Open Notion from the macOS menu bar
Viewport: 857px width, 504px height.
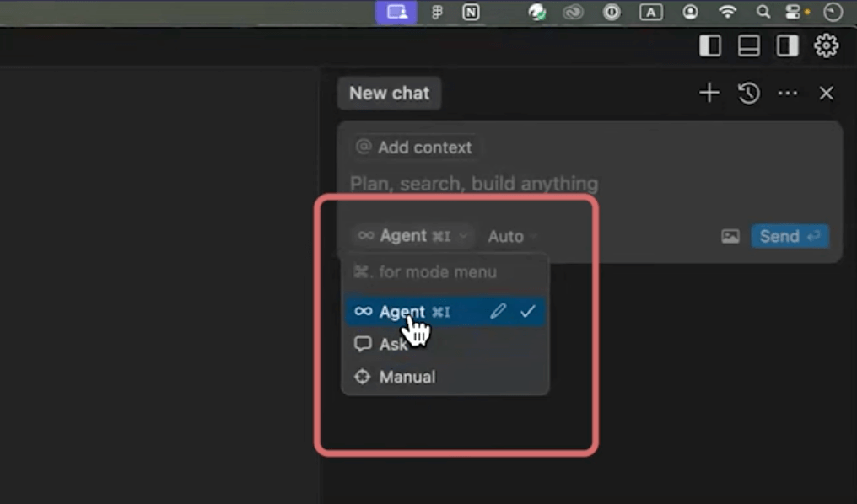pyautogui.click(x=472, y=12)
